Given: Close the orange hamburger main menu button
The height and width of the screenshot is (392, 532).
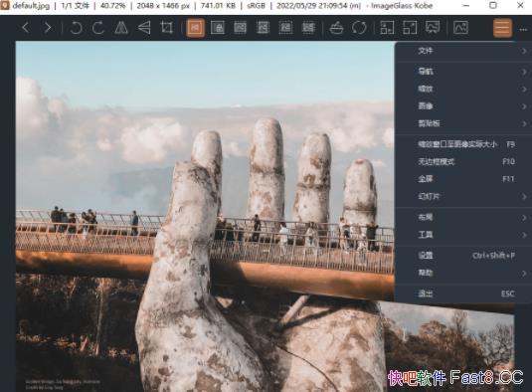Looking at the screenshot, I should (502, 28).
